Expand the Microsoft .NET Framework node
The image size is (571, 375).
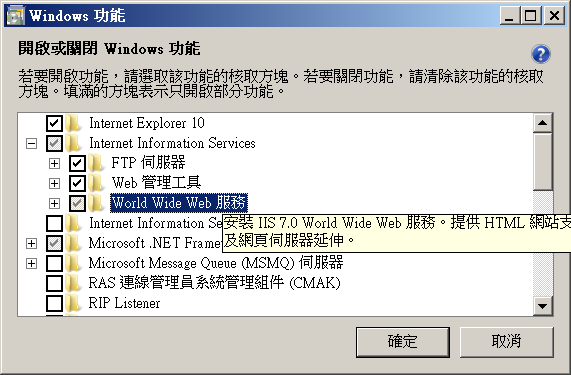(32, 243)
